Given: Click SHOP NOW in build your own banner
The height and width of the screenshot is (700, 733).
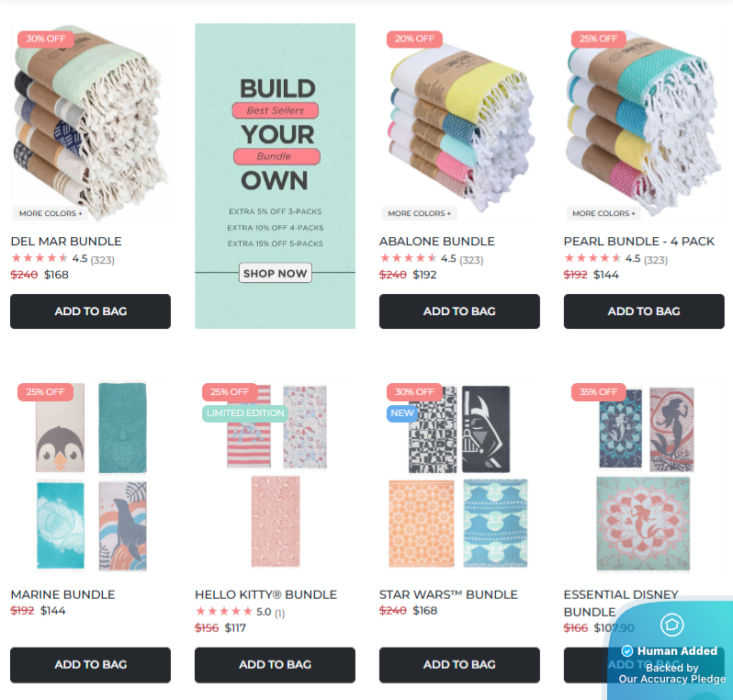Looking at the screenshot, I should pyautogui.click(x=275, y=273).
